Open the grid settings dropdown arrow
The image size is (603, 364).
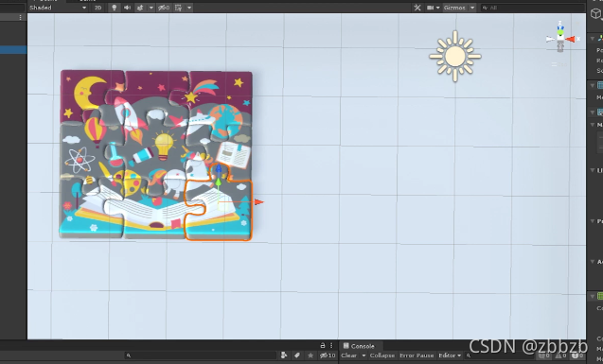click(189, 8)
